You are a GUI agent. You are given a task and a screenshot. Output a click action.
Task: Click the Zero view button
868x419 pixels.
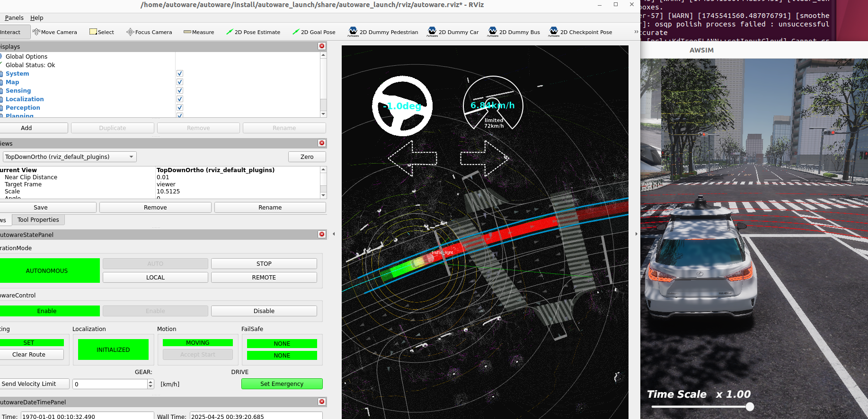[307, 157]
